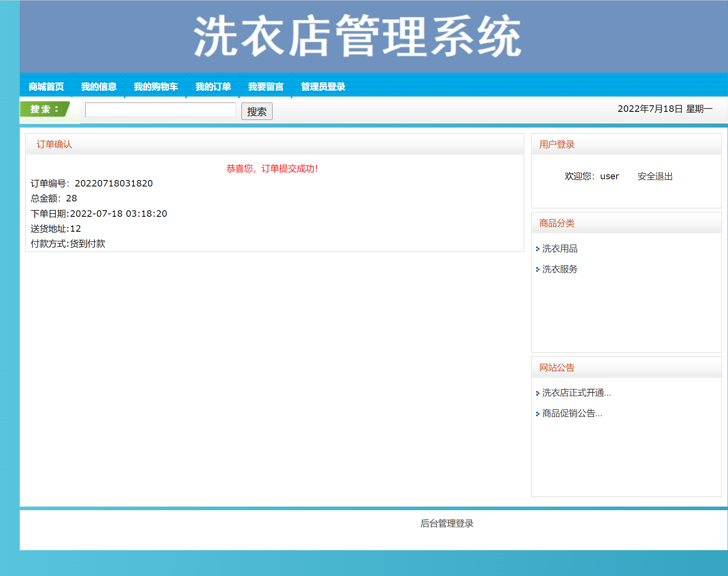Open 商城首页 from the navigation bar
The image size is (728, 576).
click(x=46, y=86)
